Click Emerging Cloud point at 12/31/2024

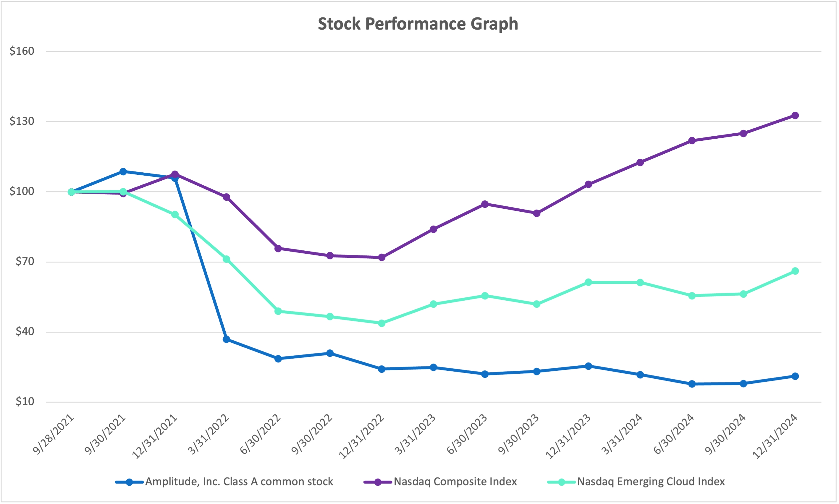795,271
